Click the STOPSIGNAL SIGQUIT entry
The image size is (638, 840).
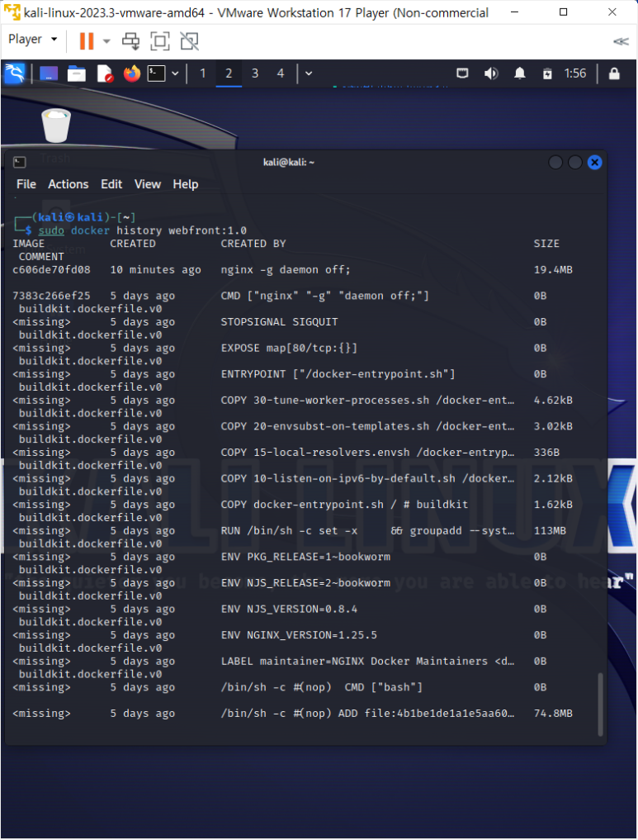pyautogui.click(x=280, y=322)
